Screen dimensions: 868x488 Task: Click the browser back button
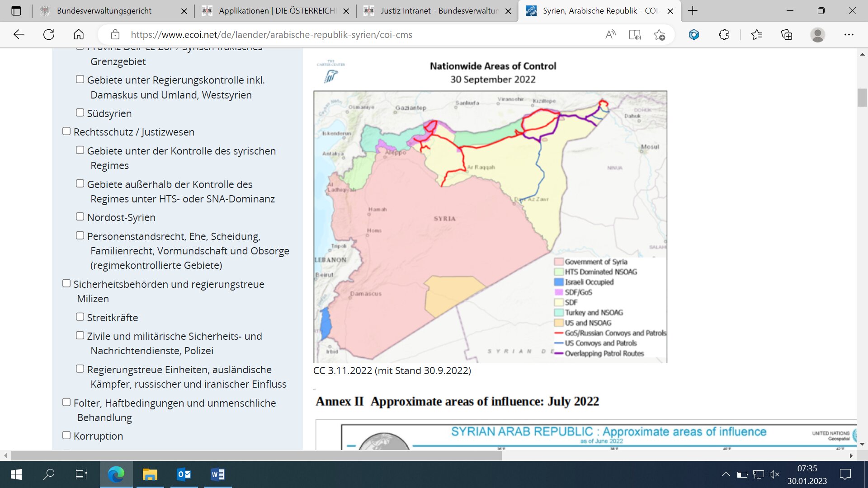[19, 34]
